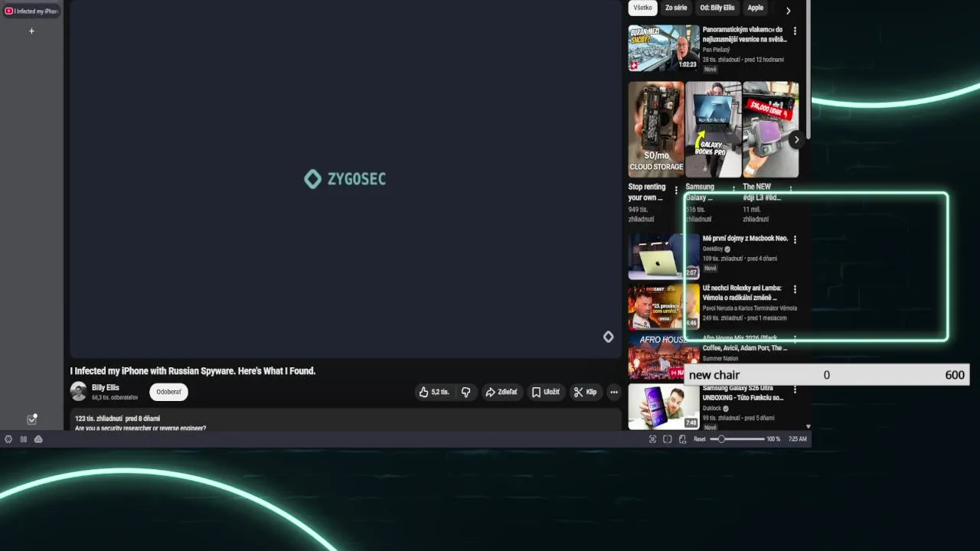Select the Všetko filter chip

coord(643,8)
